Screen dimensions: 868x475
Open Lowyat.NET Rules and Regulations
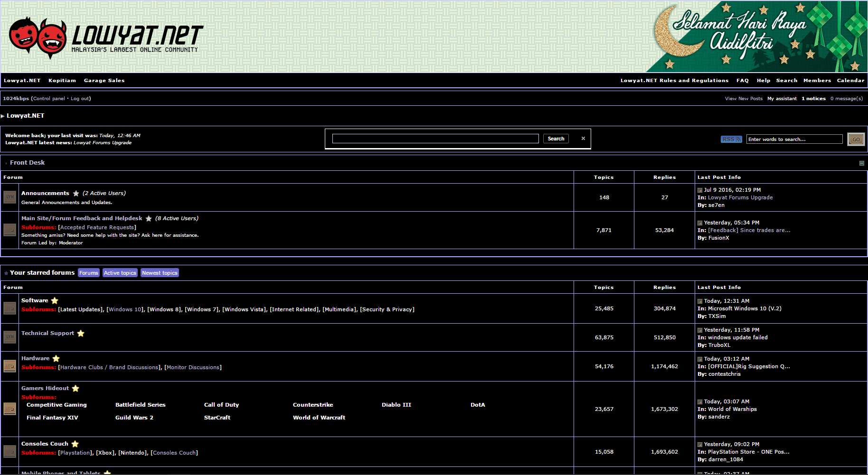[x=675, y=81]
